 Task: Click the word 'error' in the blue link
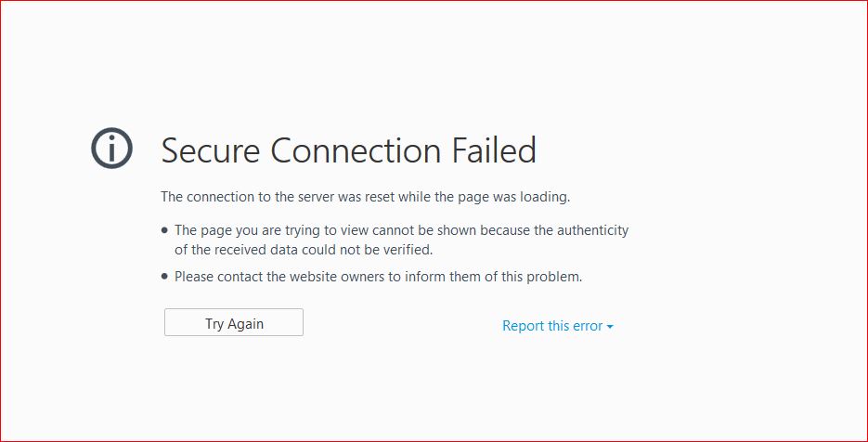[588, 326]
